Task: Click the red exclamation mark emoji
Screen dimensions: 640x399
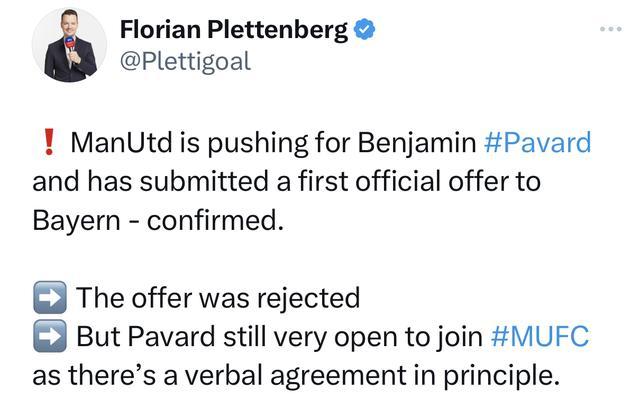Action: click(x=49, y=142)
